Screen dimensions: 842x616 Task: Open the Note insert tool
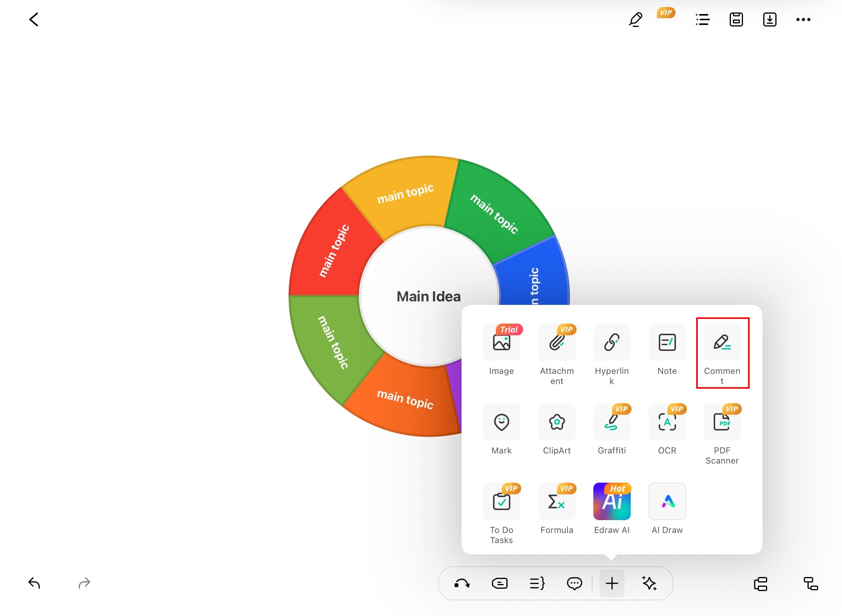pos(667,343)
